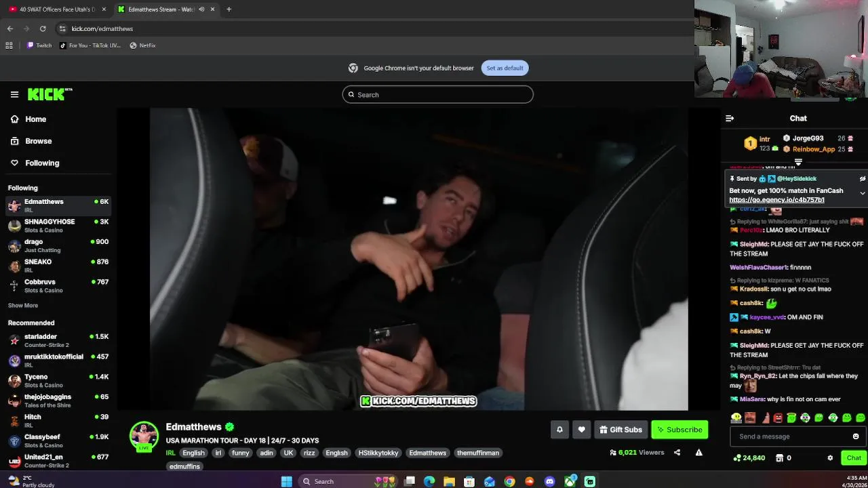Open Microsoft Edge from taskbar
The image size is (868, 488).
[x=429, y=481]
